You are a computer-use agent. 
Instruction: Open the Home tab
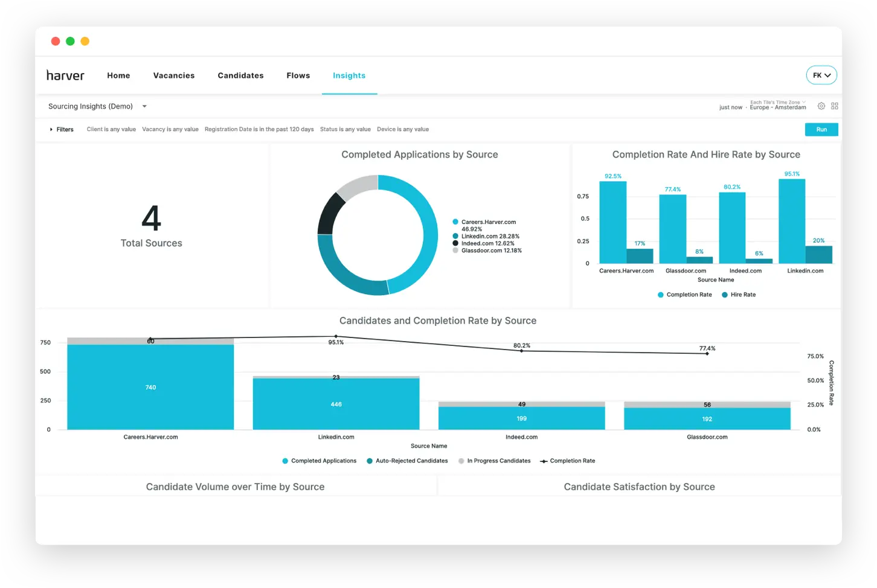click(x=118, y=75)
